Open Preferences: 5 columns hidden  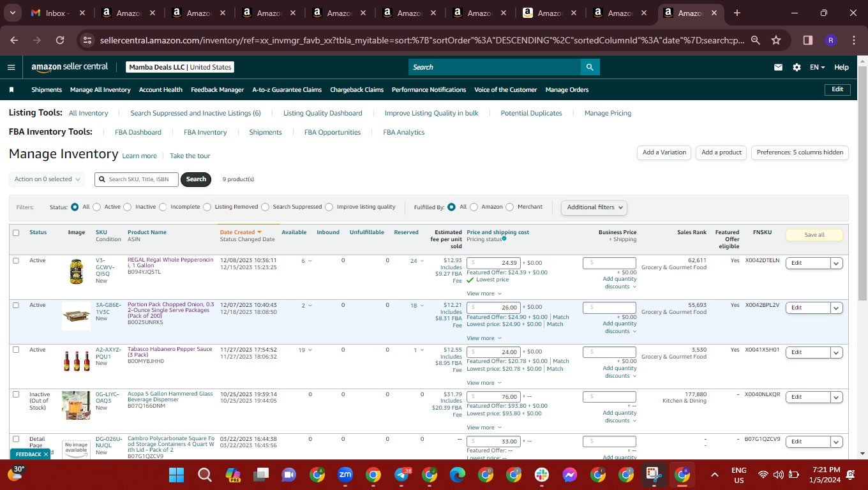(800, 152)
